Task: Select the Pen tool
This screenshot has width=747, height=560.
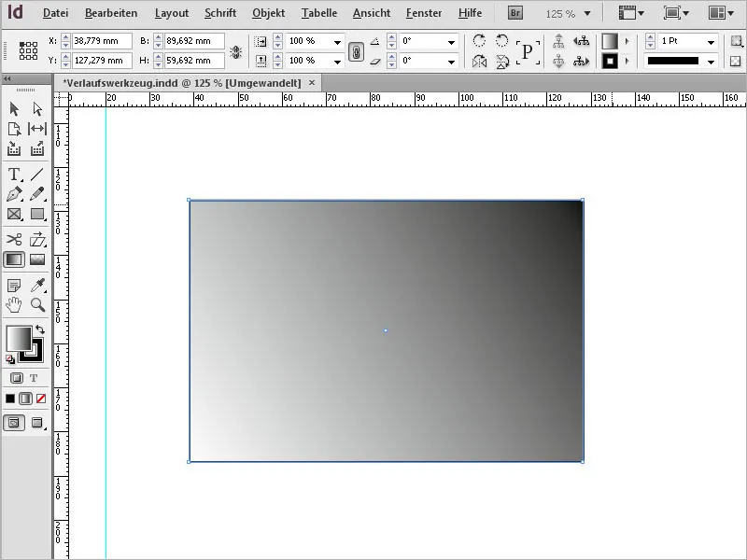Action: (x=14, y=194)
